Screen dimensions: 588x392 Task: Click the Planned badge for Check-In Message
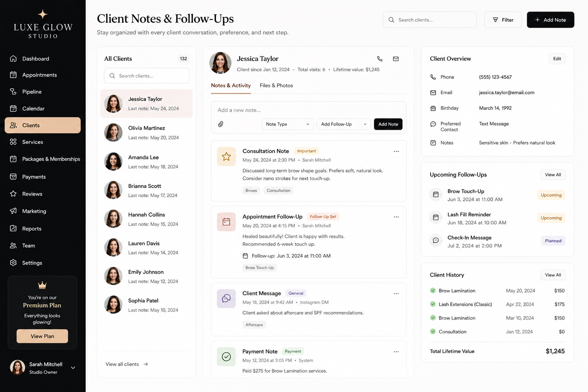tap(553, 241)
